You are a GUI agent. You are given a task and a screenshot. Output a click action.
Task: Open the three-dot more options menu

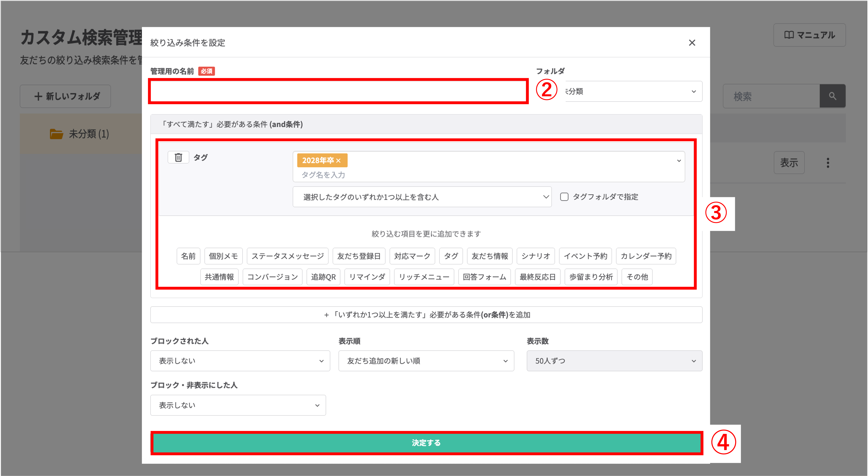click(x=827, y=163)
